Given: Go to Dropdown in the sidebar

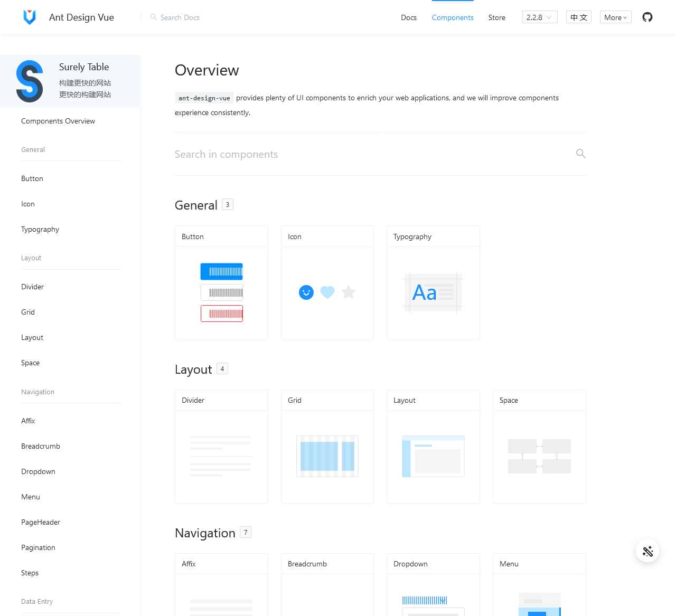Looking at the screenshot, I should click(38, 471).
